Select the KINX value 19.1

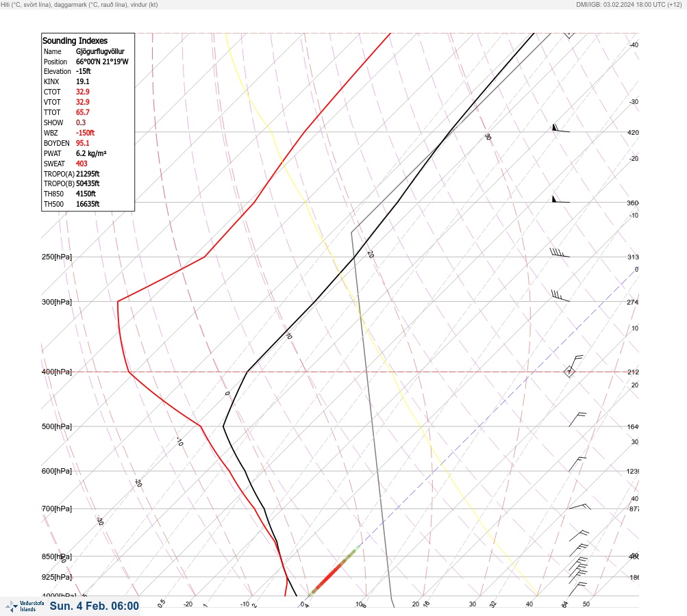pos(82,81)
